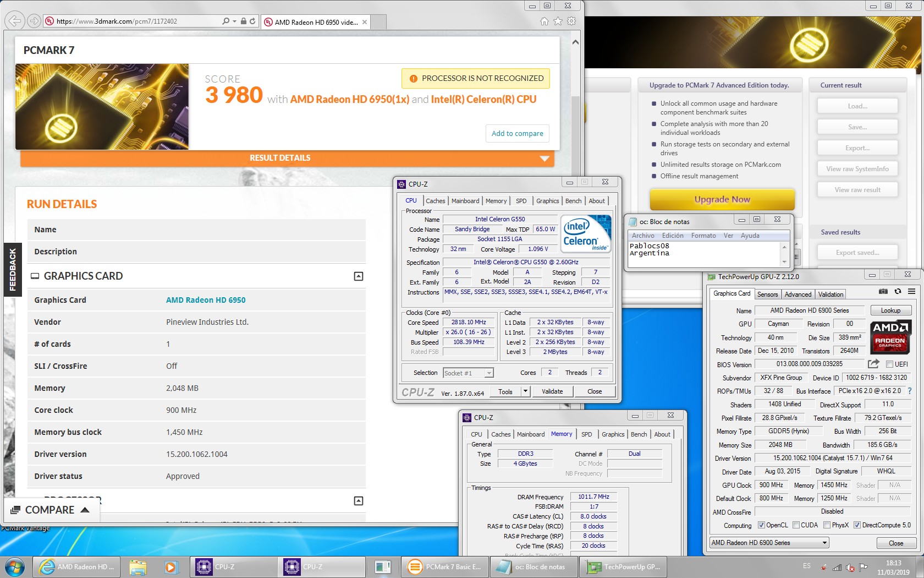The image size is (924, 578).
Task: Click the browser refresh icon in address bar
Action: pos(252,21)
